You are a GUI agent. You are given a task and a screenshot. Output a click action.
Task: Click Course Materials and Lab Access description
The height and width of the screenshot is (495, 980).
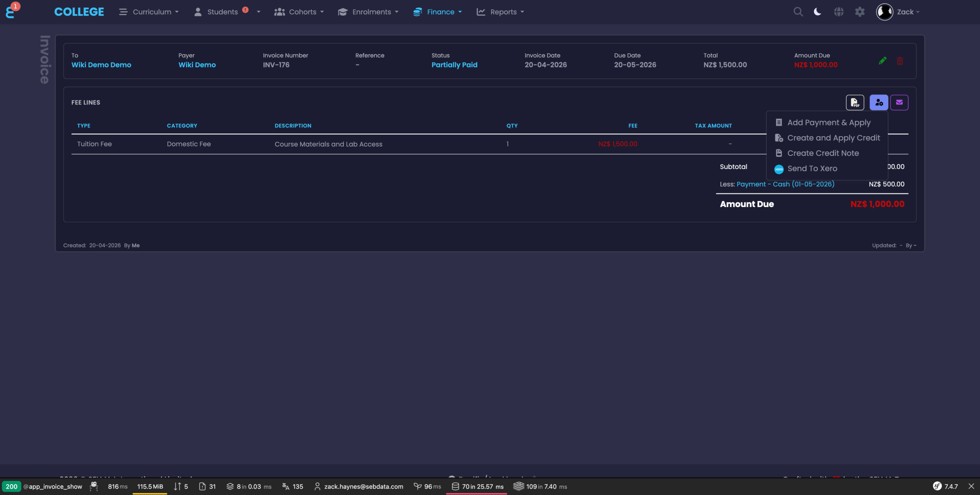(x=328, y=144)
